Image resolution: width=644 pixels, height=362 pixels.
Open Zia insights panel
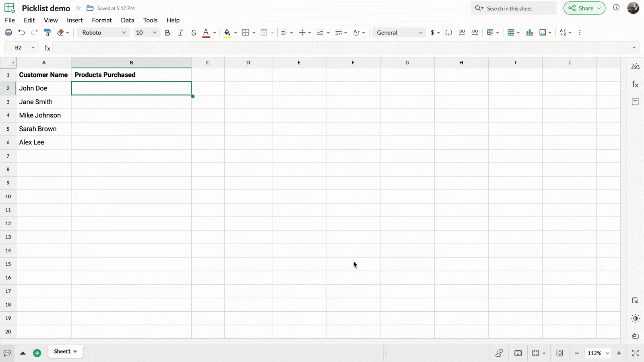pyautogui.click(x=636, y=66)
